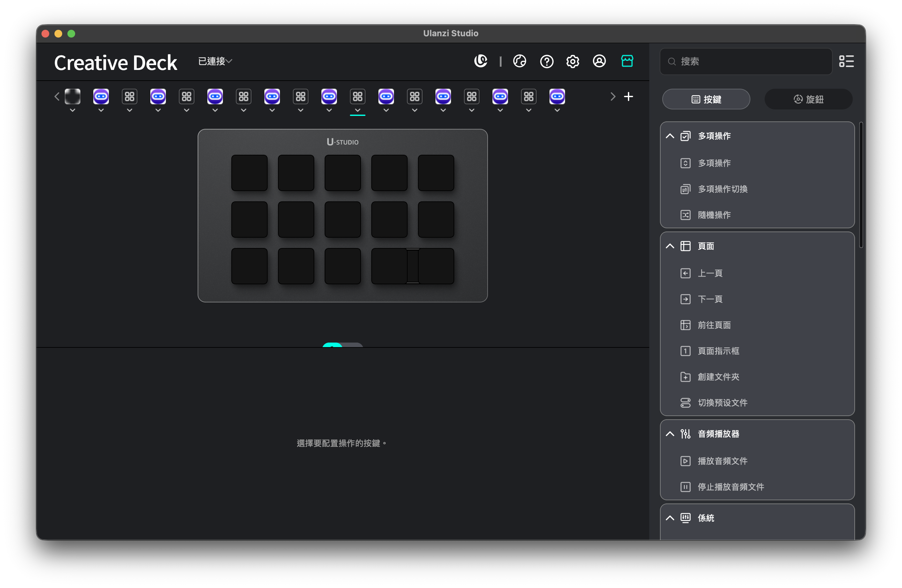Select the 頁面指示框 page indicator icon
Viewport: 902px width, 588px height.
point(685,351)
